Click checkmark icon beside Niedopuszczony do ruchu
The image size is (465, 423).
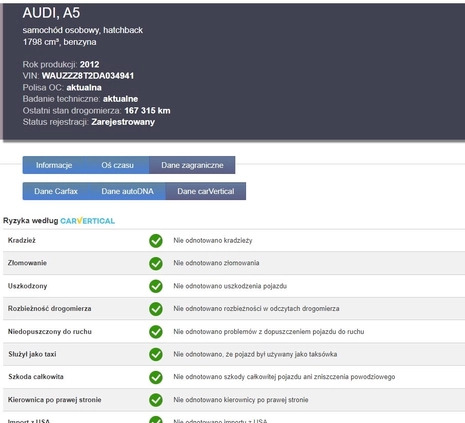pos(156,332)
